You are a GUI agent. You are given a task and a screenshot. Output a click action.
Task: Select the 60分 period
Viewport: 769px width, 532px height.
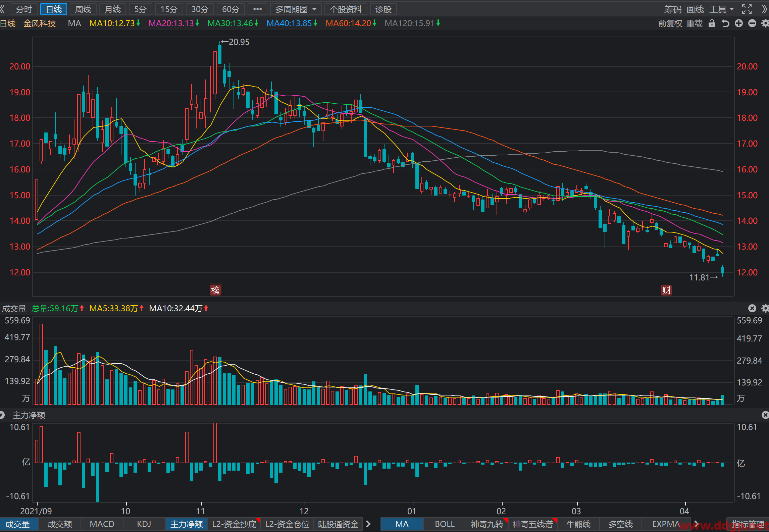(x=230, y=9)
